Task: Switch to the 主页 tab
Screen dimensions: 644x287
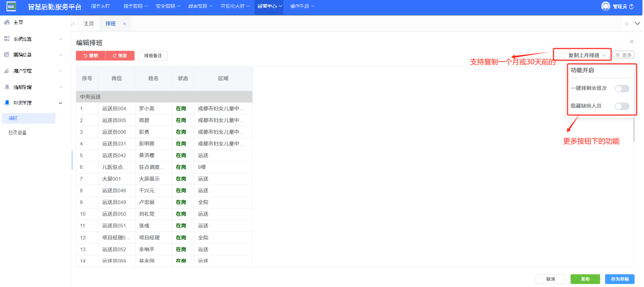Action: (x=89, y=24)
